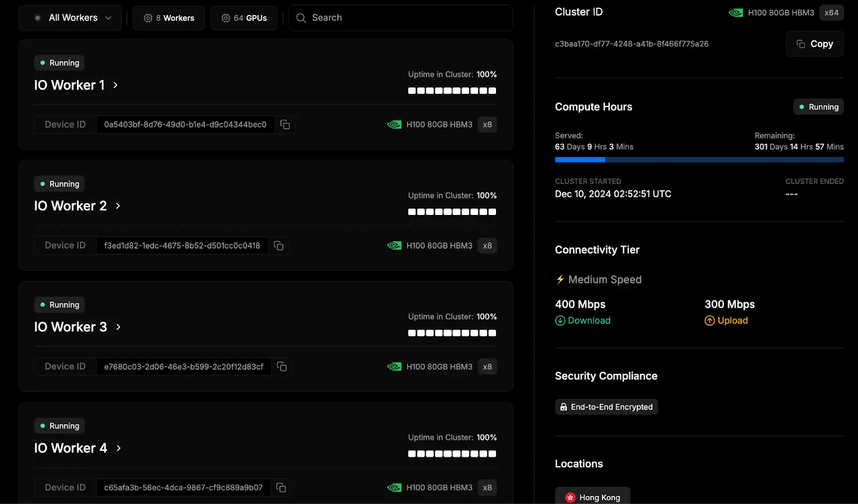Click the worker icon in the 8 Workers filter

(x=147, y=18)
